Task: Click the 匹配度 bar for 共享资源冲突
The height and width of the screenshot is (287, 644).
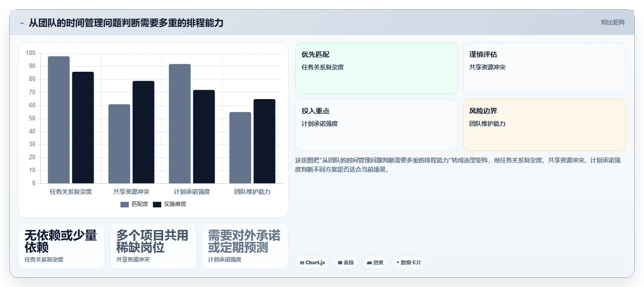Action: [119, 144]
